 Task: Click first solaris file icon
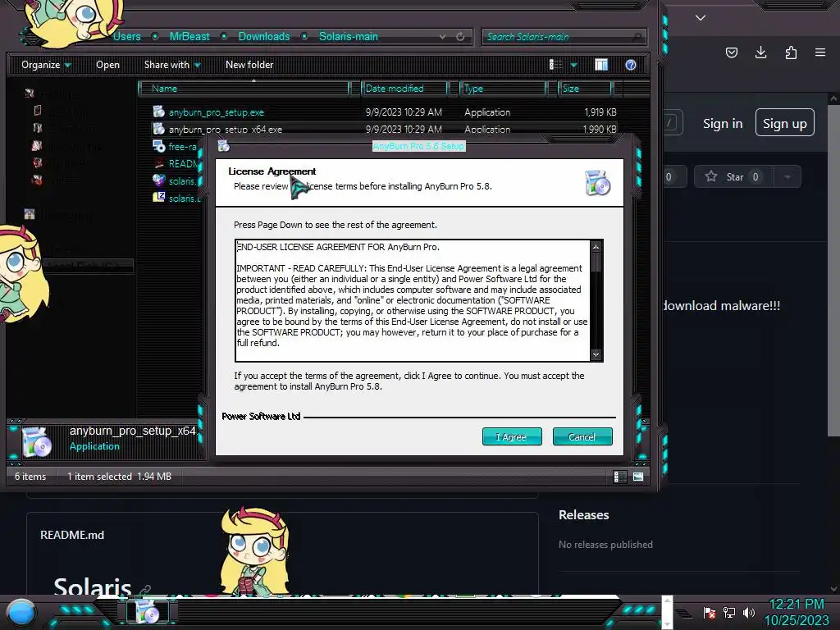(x=158, y=180)
